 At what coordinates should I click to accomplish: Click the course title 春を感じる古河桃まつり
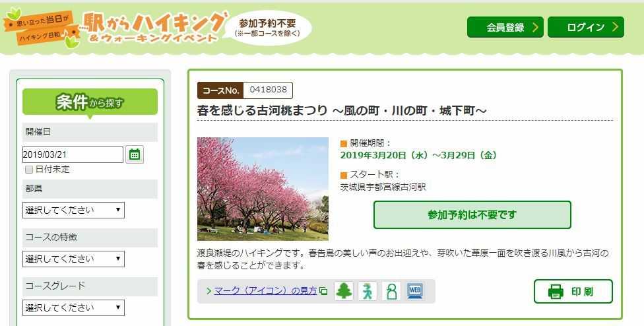click(x=341, y=110)
